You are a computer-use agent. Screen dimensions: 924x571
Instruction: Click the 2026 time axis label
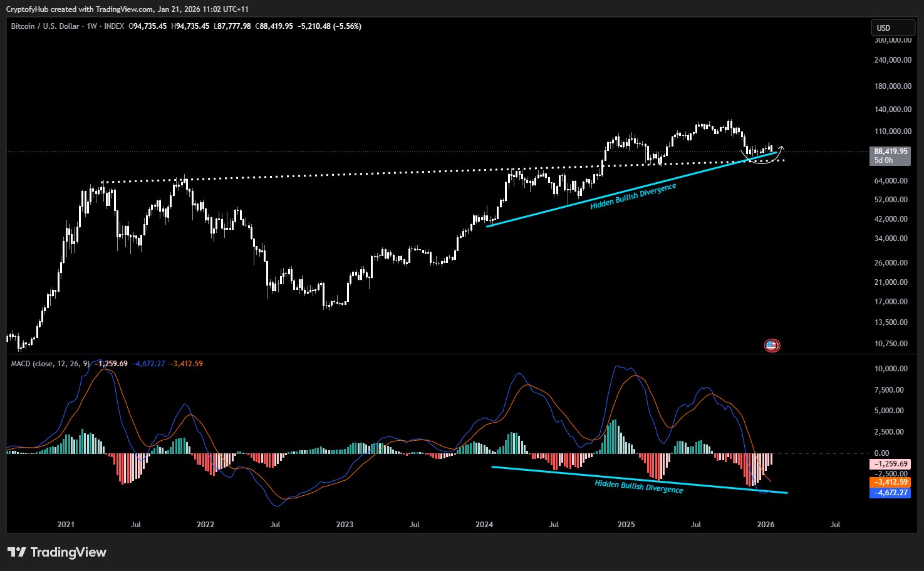766,525
